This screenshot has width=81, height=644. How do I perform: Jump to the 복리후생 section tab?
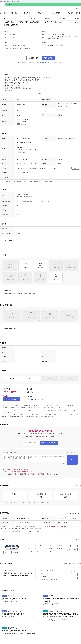point(48,18)
